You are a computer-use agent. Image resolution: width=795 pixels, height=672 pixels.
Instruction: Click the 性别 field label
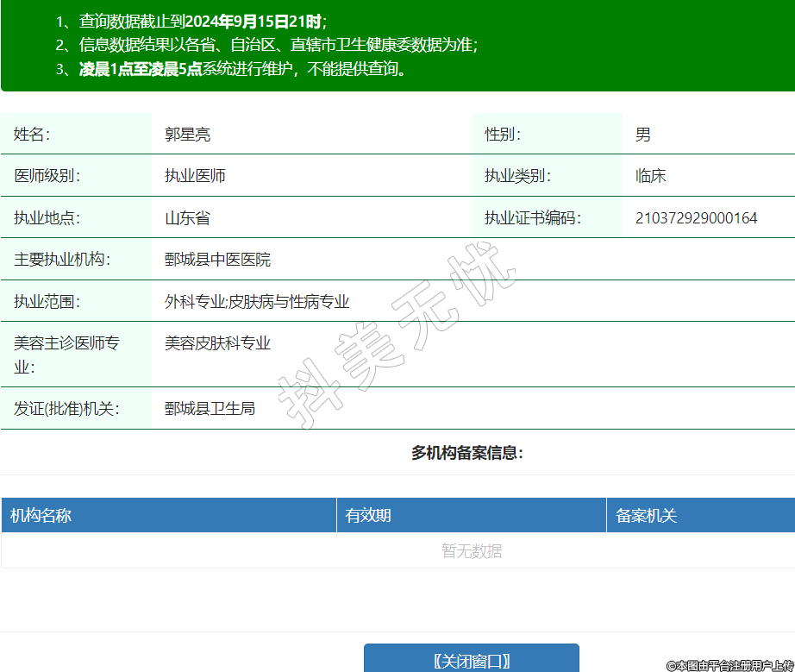point(503,135)
